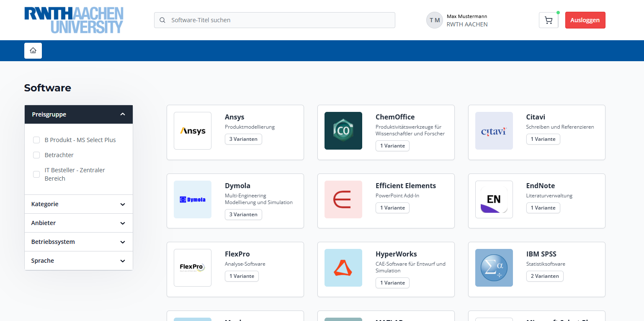
Task: Open the Efficient Elements logo thumbnail
Action: 343,199
